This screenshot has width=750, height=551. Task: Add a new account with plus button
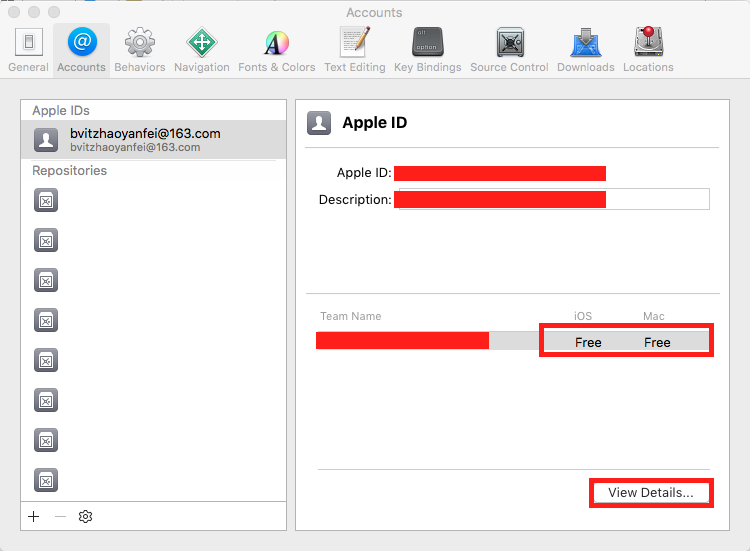pyautogui.click(x=33, y=517)
